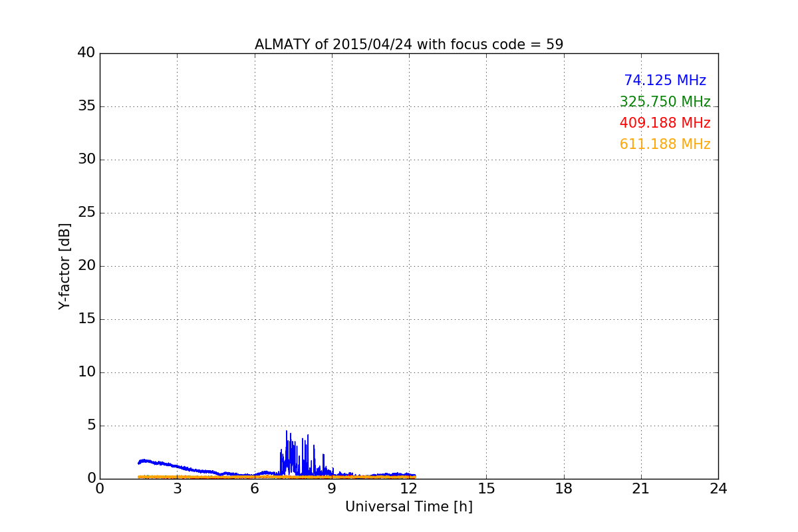Click the y-axis tick label 10
This screenshot has width=798, height=532.
point(86,372)
